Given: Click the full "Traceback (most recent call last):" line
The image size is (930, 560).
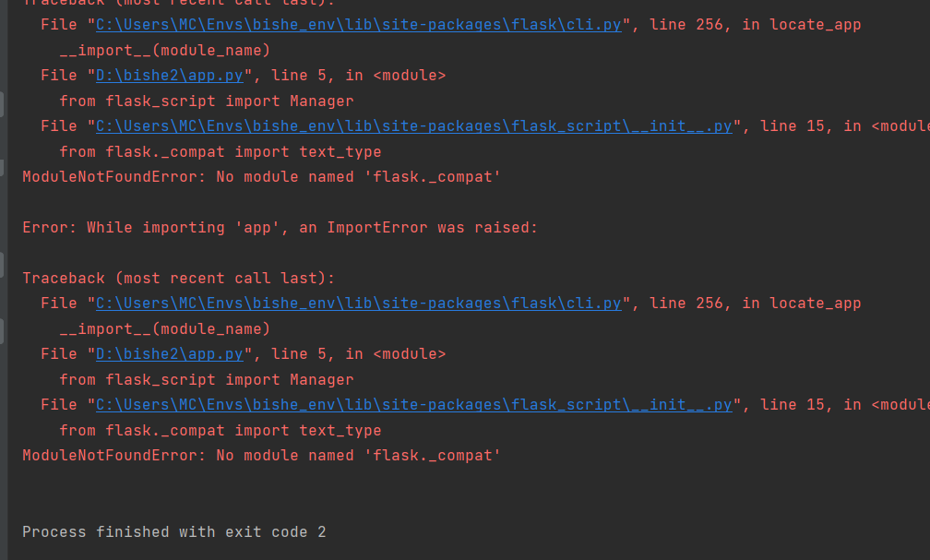Looking at the screenshot, I should 179,279.
